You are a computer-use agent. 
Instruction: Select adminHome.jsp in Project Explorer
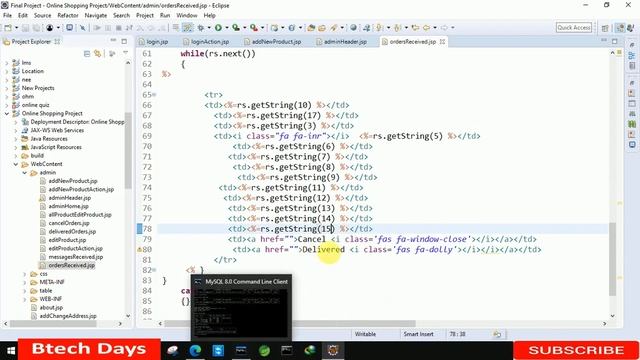tap(68, 206)
